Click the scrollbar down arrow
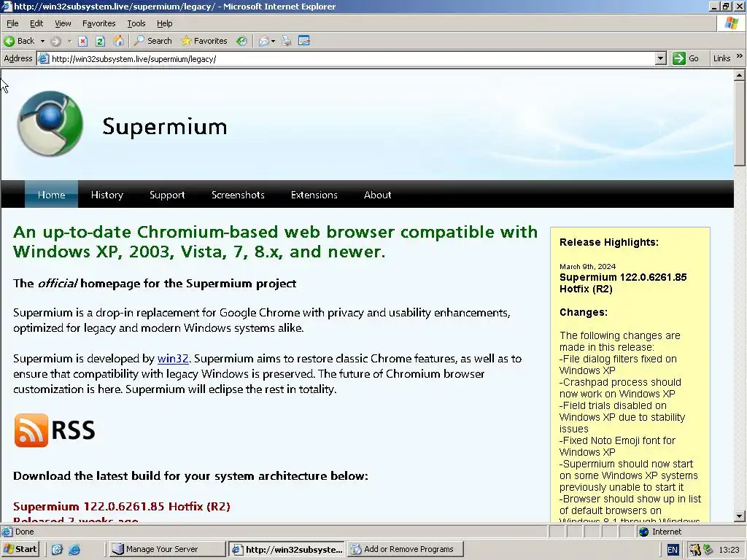The height and width of the screenshot is (560, 747). [x=740, y=516]
